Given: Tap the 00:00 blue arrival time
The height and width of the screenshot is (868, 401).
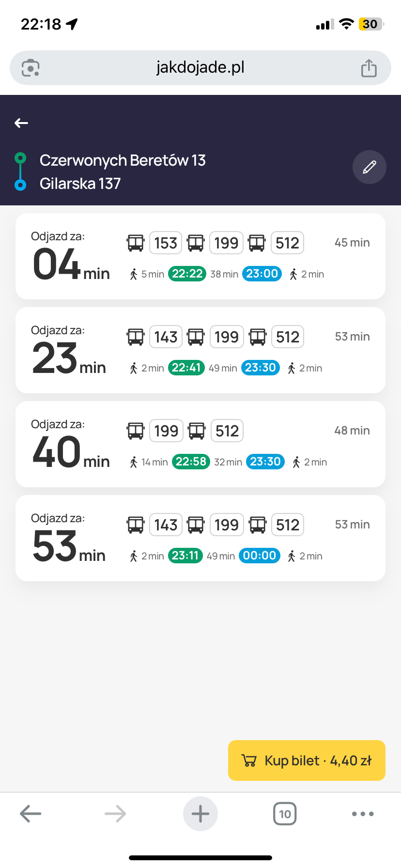Looking at the screenshot, I should (x=259, y=556).
